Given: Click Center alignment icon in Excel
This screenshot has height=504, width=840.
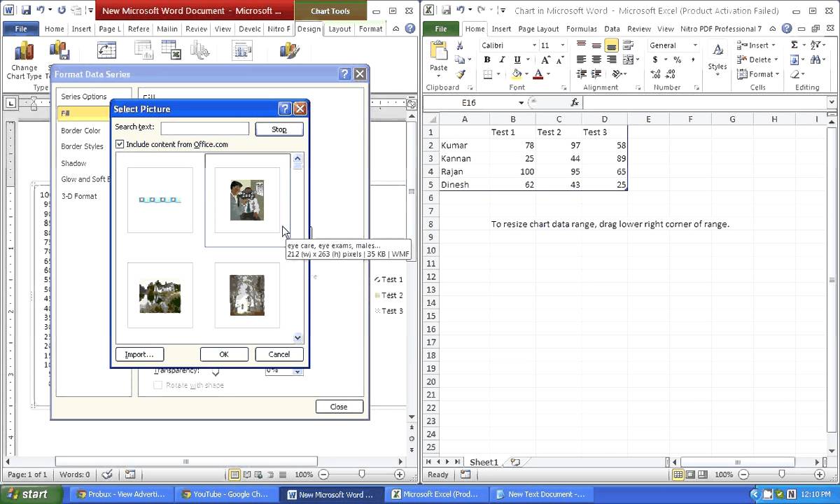Looking at the screenshot, I should click(596, 59).
